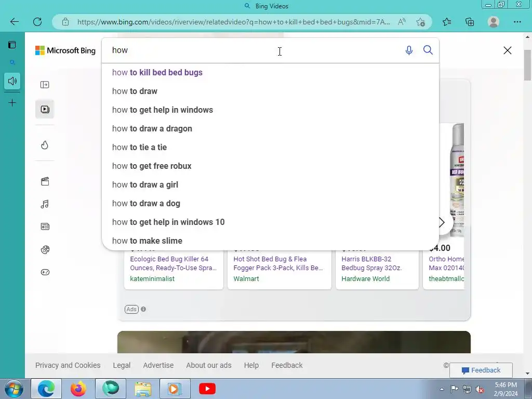Open the Favorites list icon
This screenshot has width=532, height=399.
tap(447, 22)
